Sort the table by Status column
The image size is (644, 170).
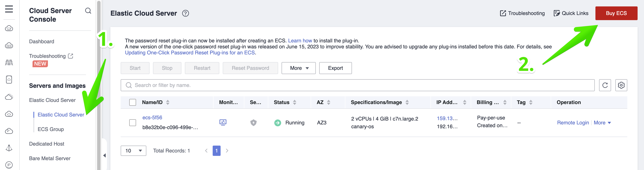point(294,102)
